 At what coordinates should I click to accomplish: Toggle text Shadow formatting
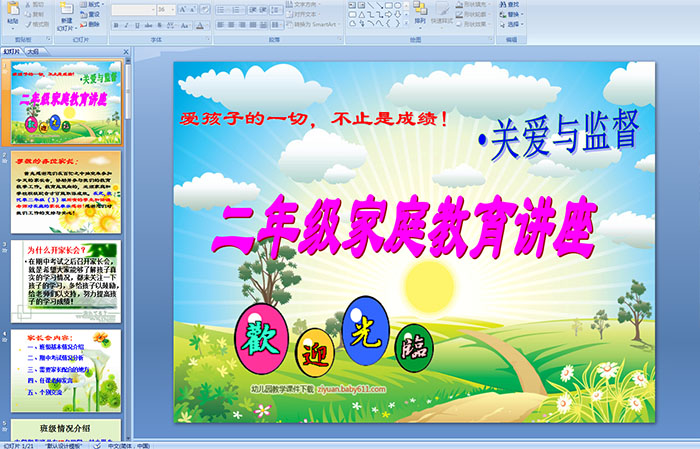coord(160,25)
